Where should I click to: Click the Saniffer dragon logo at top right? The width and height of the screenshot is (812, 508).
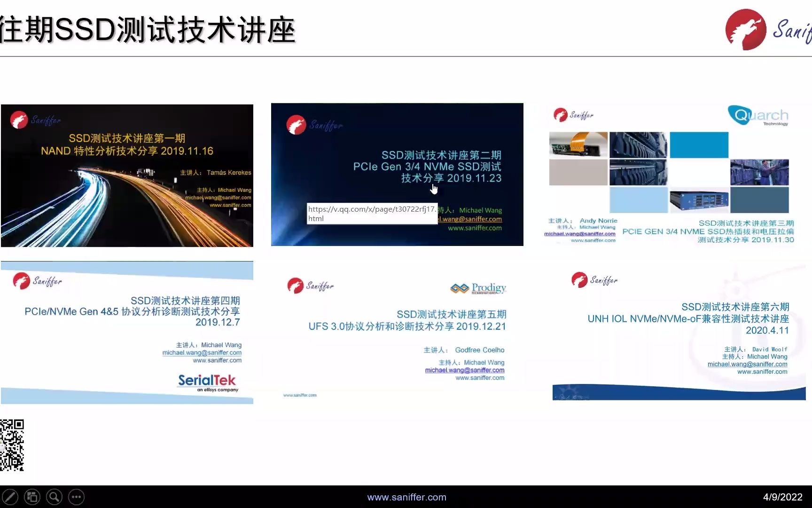point(769,30)
